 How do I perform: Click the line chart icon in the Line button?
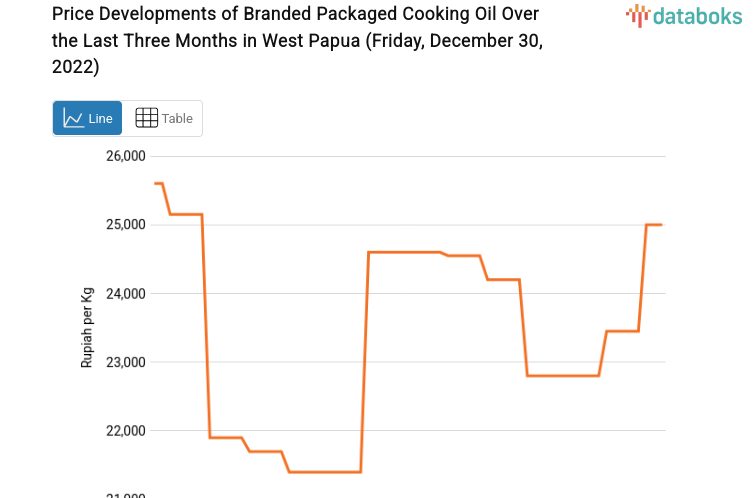pyautogui.click(x=73, y=118)
